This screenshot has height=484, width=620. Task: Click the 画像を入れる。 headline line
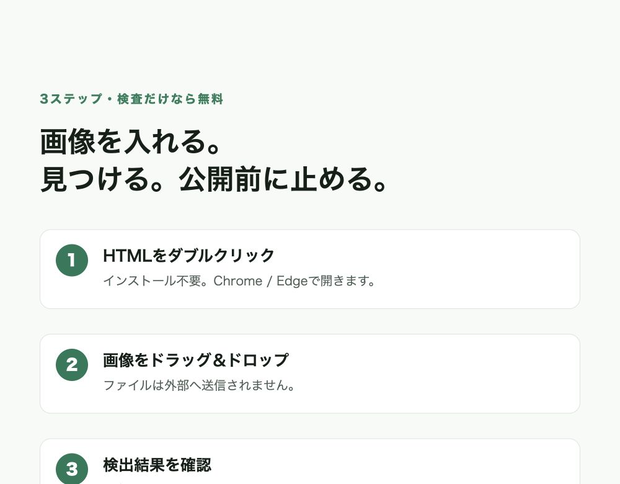point(130,142)
